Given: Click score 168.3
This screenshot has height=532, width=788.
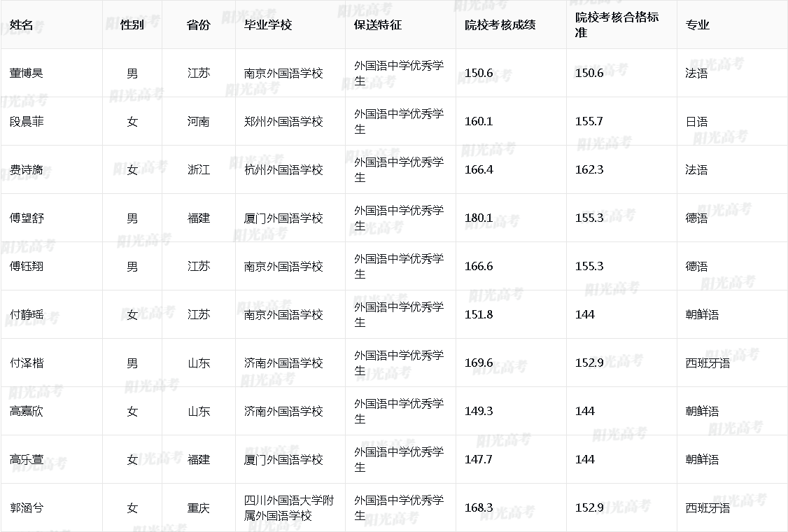Looking at the screenshot, I should [479, 507].
